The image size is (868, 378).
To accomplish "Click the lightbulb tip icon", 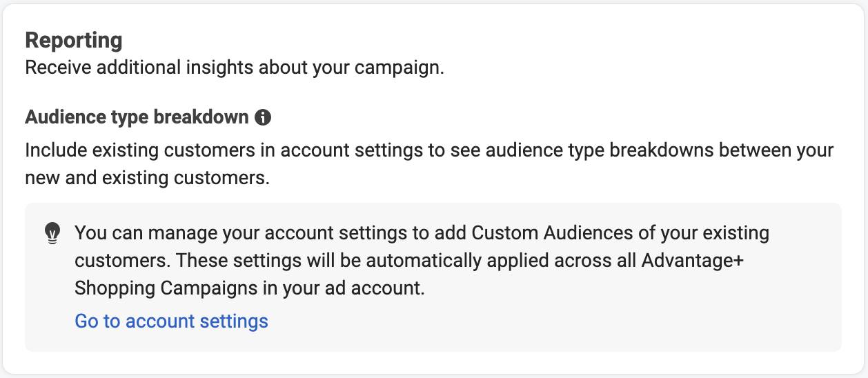I will click(x=52, y=234).
